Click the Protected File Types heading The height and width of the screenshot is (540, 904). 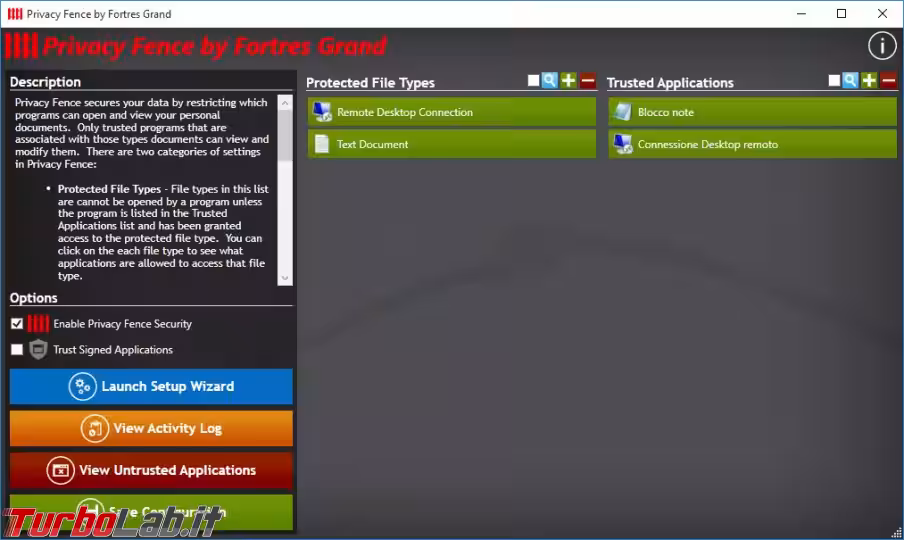[370, 82]
